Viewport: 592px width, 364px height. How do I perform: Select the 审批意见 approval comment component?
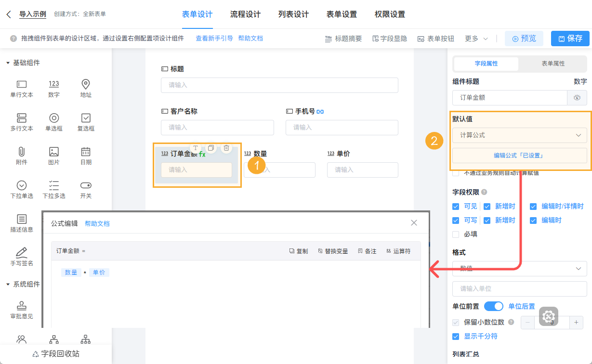[x=21, y=311]
